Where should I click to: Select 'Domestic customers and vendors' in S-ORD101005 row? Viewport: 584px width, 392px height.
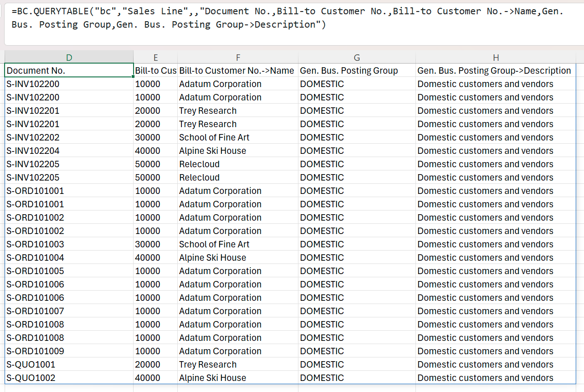pos(496,271)
